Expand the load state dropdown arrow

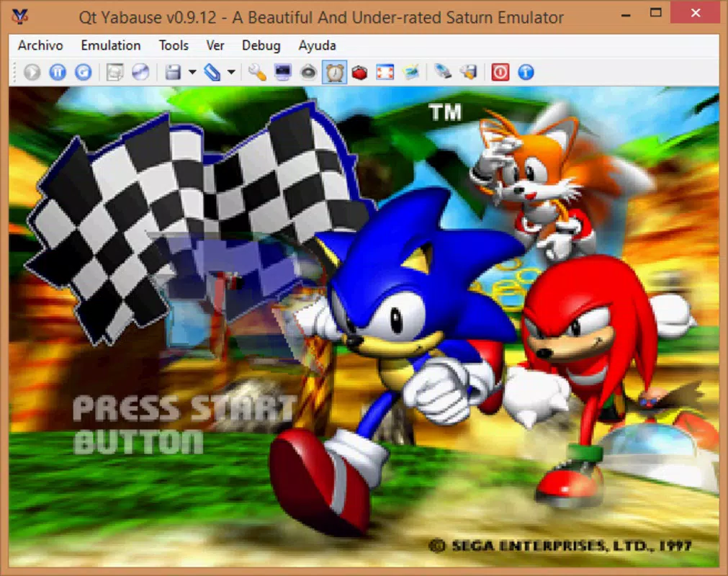[231, 73]
